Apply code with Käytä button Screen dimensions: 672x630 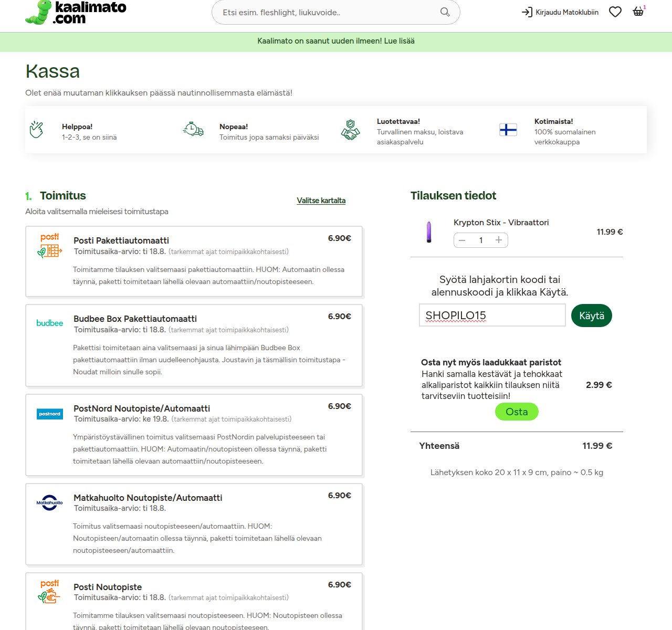coord(592,316)
